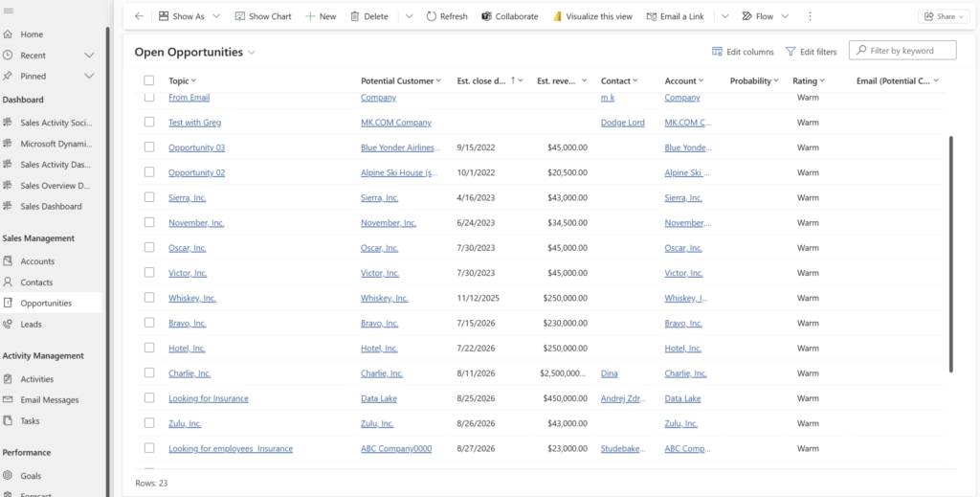
Task: Open the Email a Link dropdown arrow
Action: pos(725,16)
